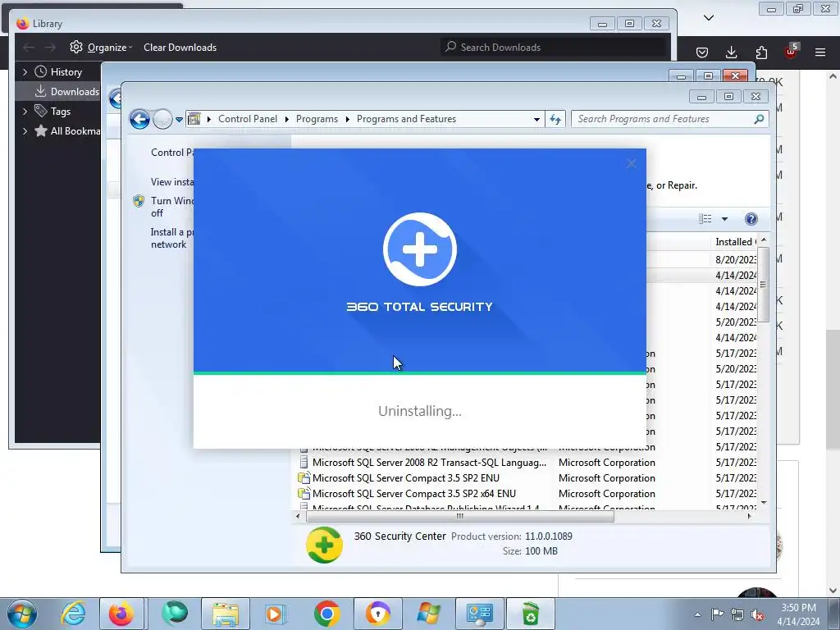840x630 pixels.
Task: Open Control Panel help icon
Action: click(x=751, y=218)
